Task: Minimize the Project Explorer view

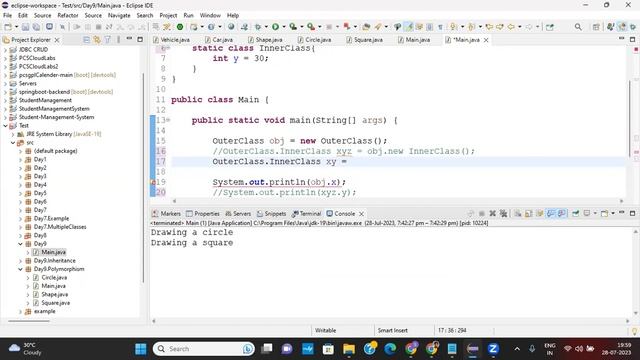Action: [129, 39]
